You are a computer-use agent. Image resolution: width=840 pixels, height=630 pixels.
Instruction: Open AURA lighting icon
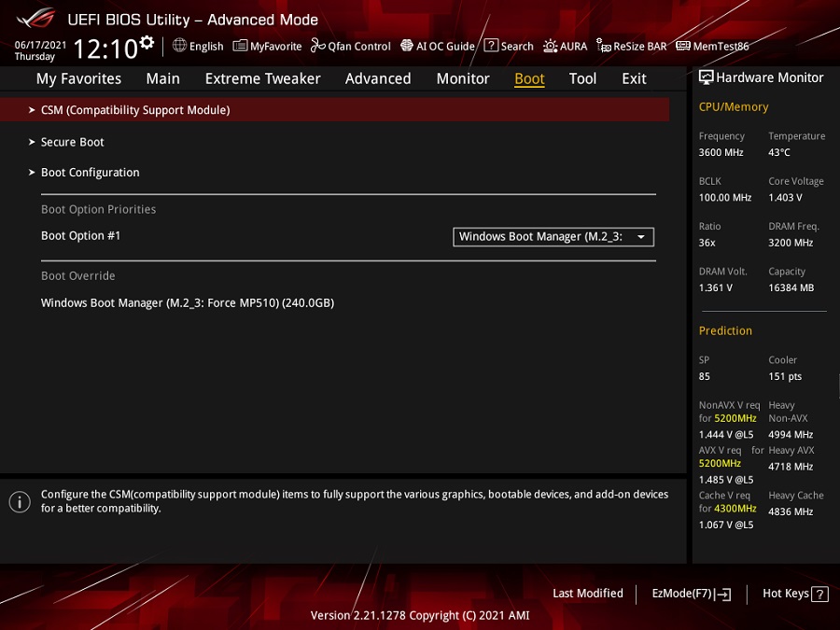click(x=550, y=46)
